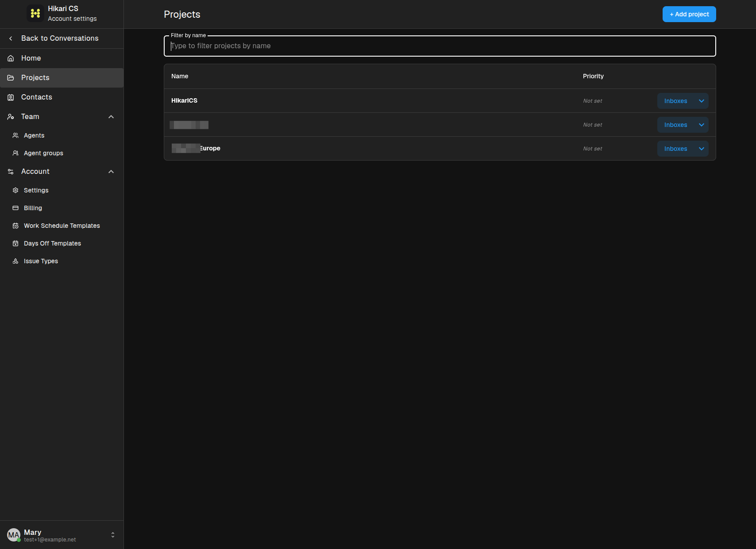Open the user menu switcher arrows next to Mary
The image size is (756, 549).
pos(113,535)
